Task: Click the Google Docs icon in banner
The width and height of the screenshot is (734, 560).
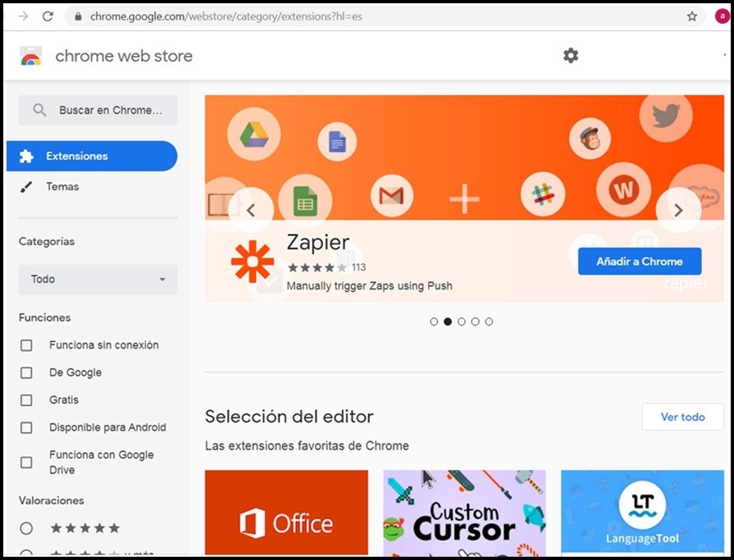Action: 337,141
